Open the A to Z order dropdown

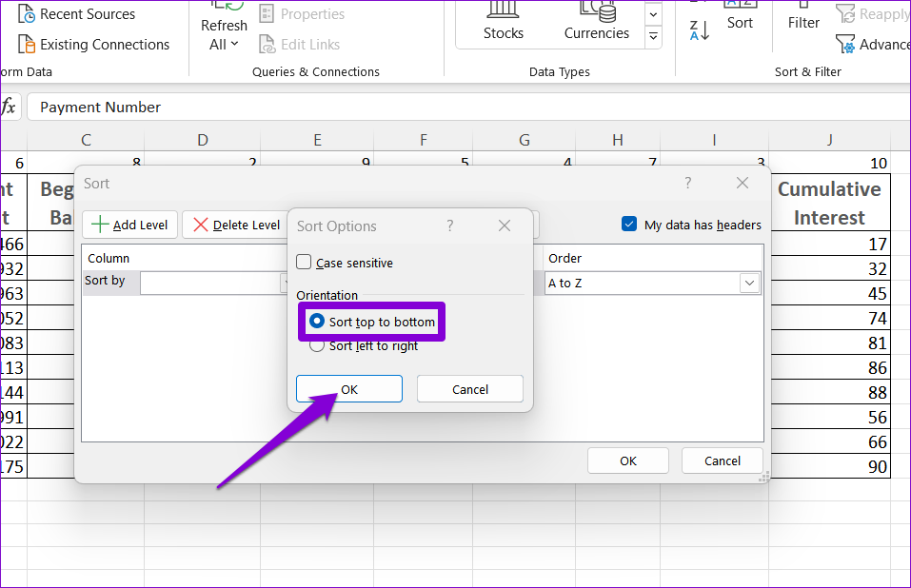click(x=749, y=283)
